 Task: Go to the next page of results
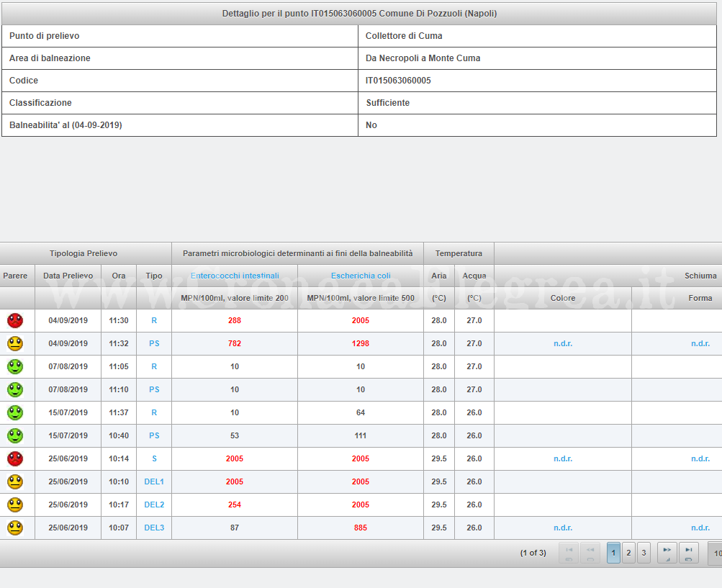point(667,553)
